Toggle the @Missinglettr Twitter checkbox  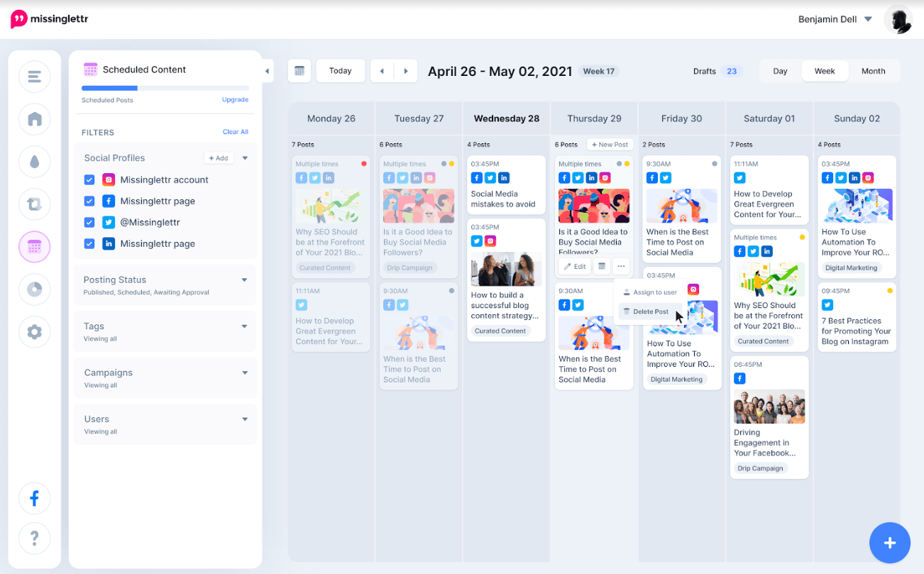tap(89, 222)
